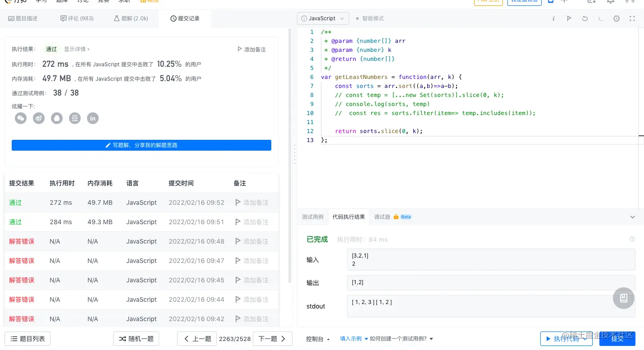Expand 显示详情 result details
This screenshot has width=644, height=350.
tap(77, 49)
